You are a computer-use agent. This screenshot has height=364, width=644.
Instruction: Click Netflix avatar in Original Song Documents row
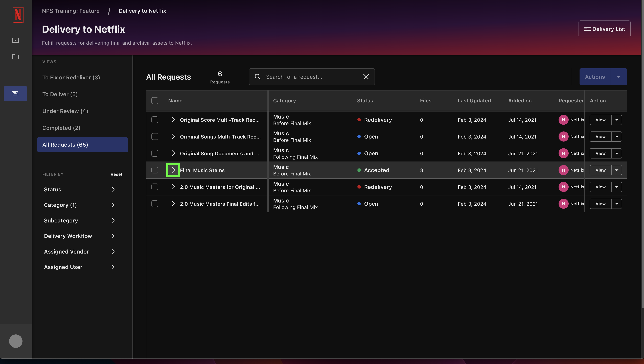click(563, 153)
